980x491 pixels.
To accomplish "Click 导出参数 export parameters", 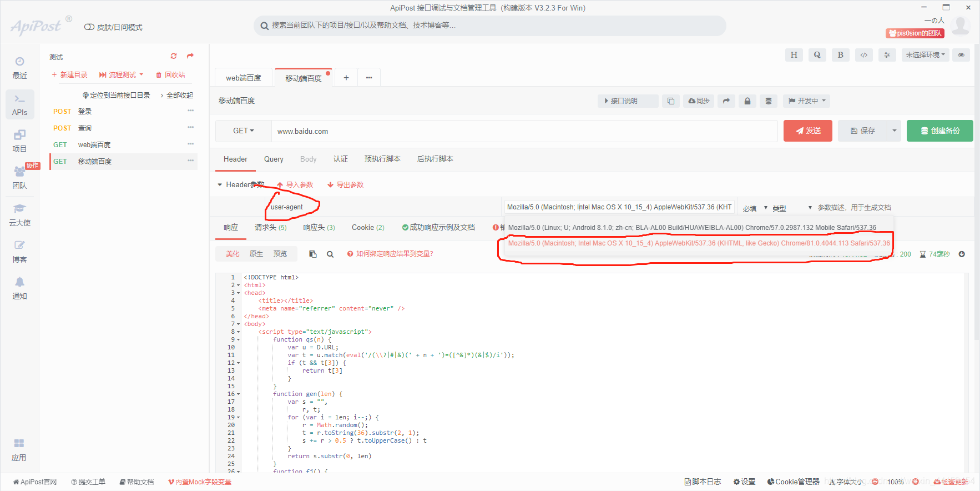I will (x=345, y=185).
